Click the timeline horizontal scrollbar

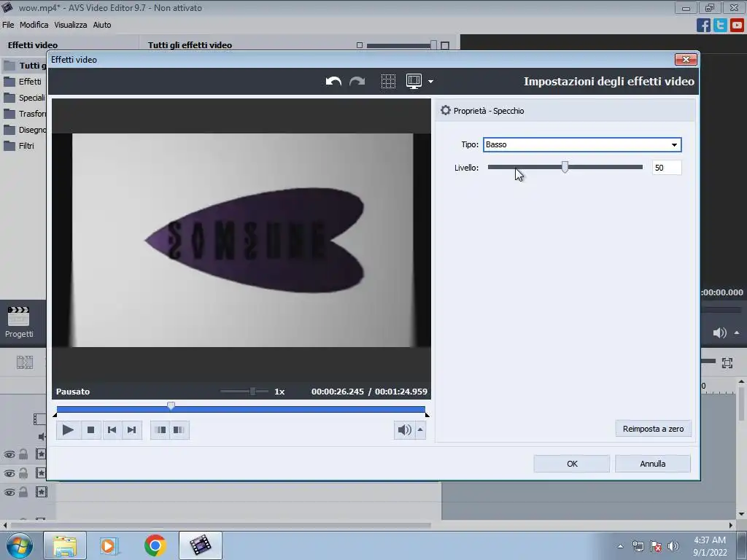coord(220,525)
